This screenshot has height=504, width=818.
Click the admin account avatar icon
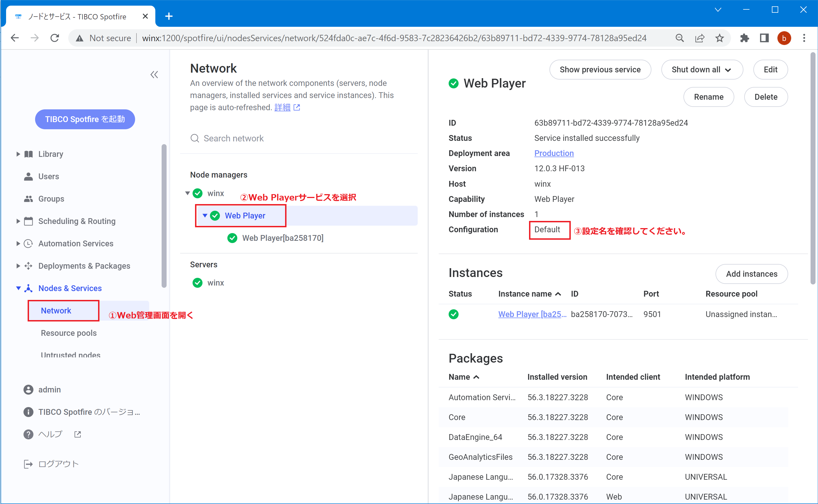pos(29,389)
